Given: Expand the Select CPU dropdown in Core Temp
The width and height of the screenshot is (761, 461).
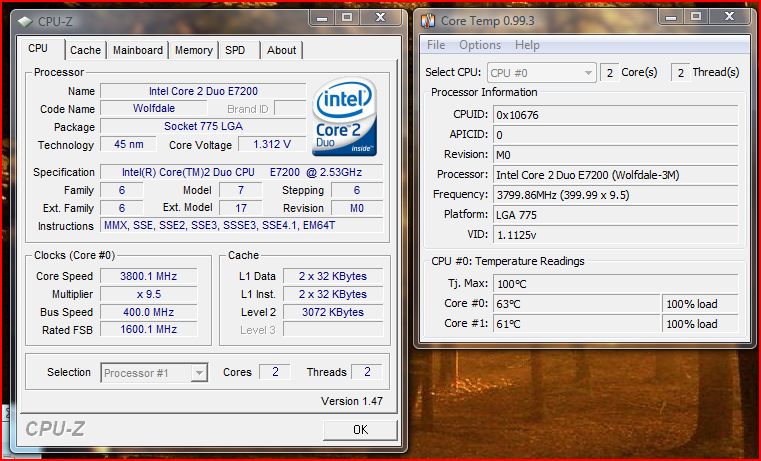Looking at the screenshot, I should coord(542,73).
